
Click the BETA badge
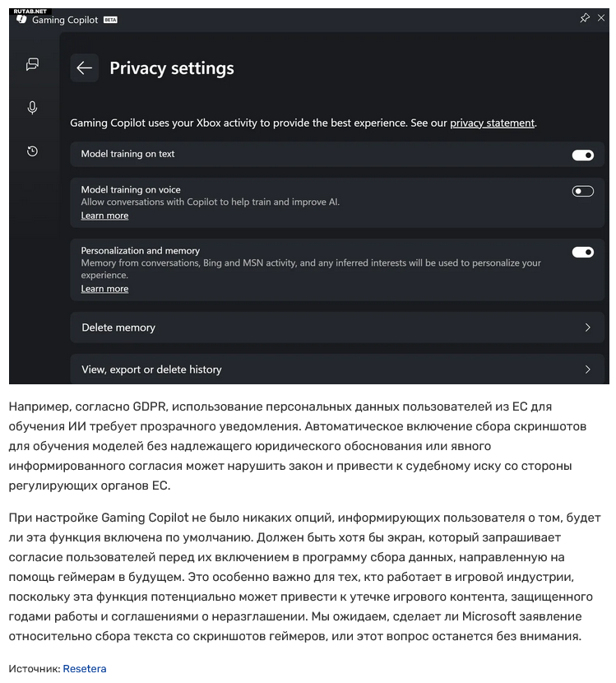tap(110, 20)
